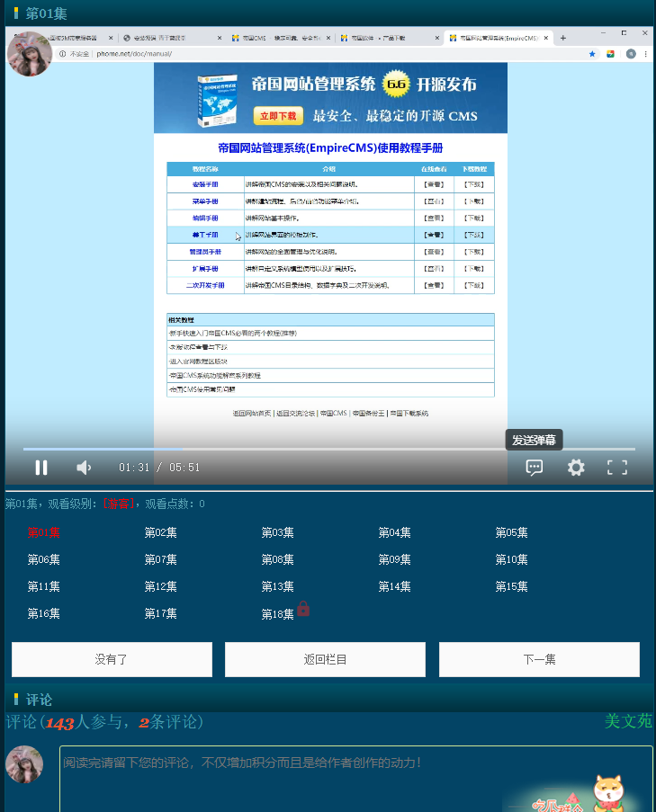Screen dimensions: 656x812
Task: Click the 游客 viewing level label
Action: (119, 504)
